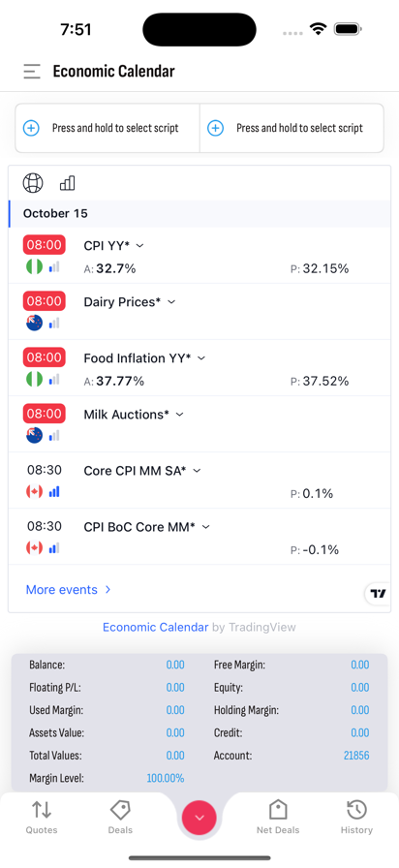Tap the globe country filter icon
The width and height of the screenshot is (399, 868).
[x=33, y=183]
